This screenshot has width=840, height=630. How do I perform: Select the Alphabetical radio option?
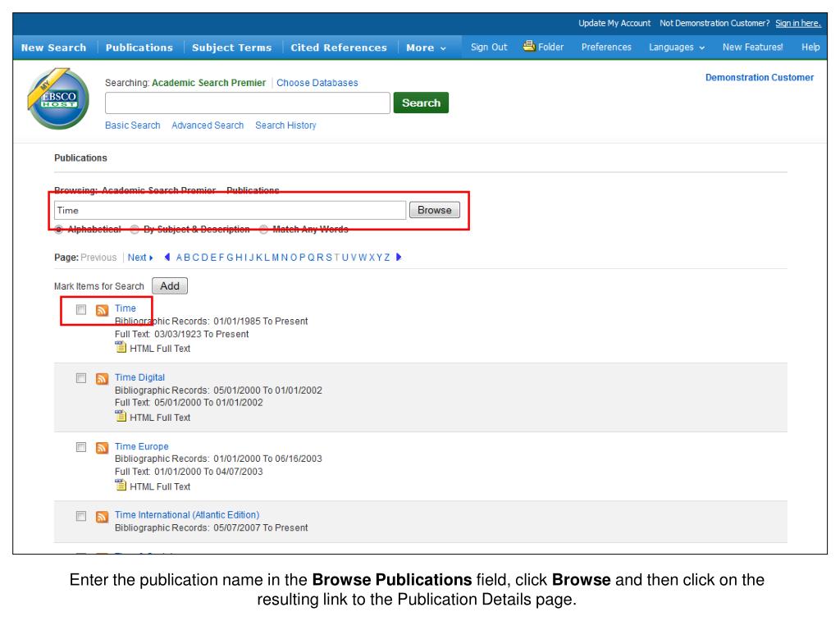pyautogui.click(x=58, y=230)
